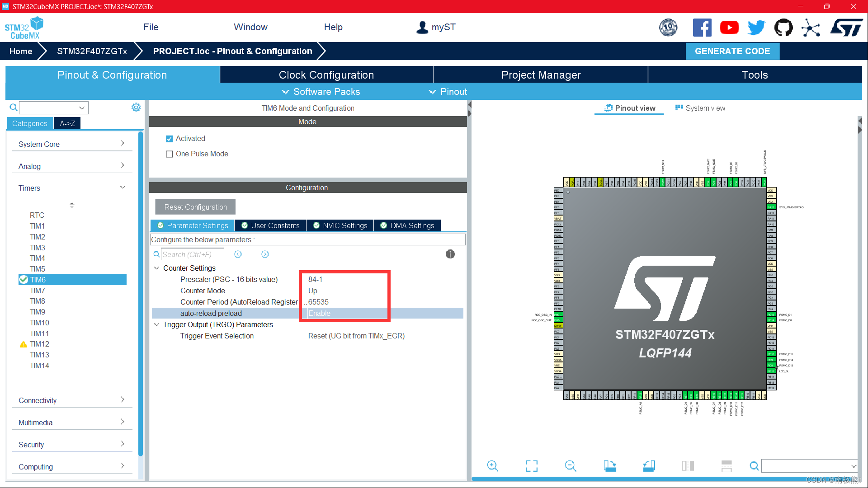Open the YouTube icon link
The width and height of the screenshot is (868, 488).
[x=729, y=28]
